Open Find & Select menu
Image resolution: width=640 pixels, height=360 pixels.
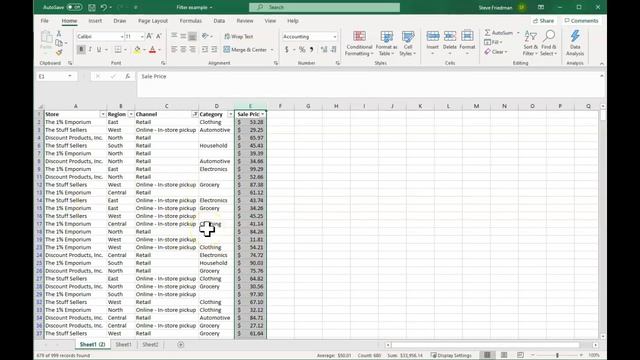(549, 43)
